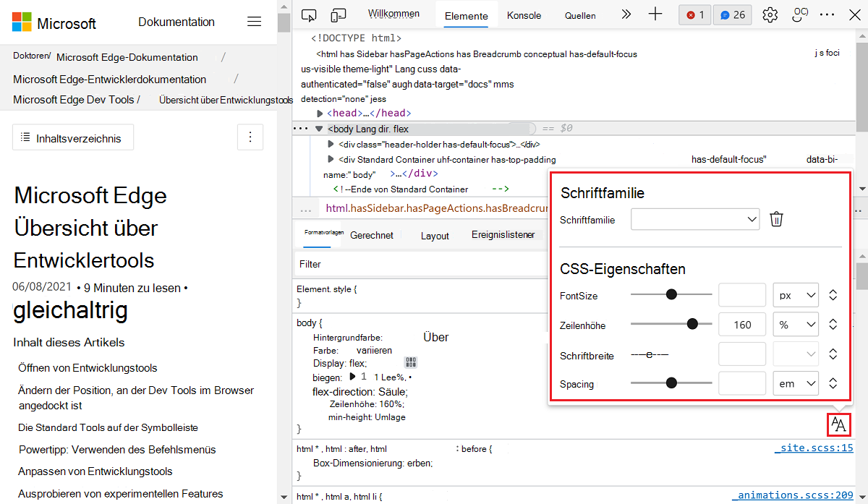The height and width of the screenshot is (504, 868).
Task: Open link Öffnen von Entwicklungstools
Action: click(x=88, y=368)
